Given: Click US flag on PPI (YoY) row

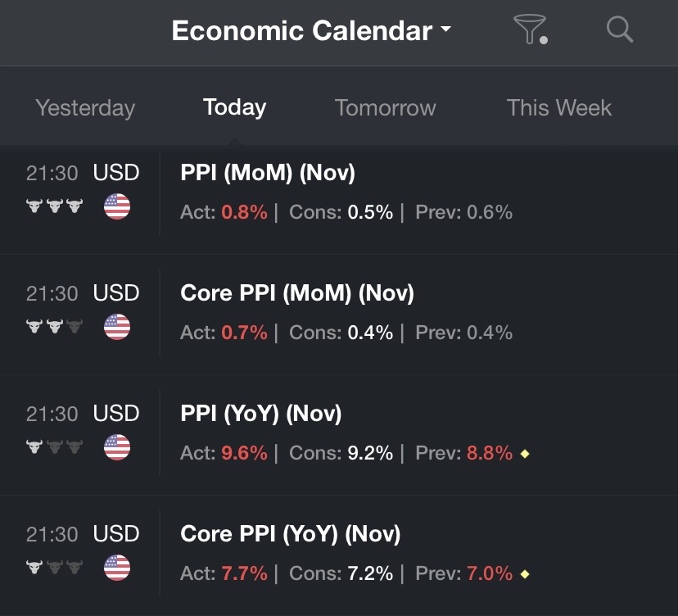Looking at the screenshot, I should click(x=117, y=447).
